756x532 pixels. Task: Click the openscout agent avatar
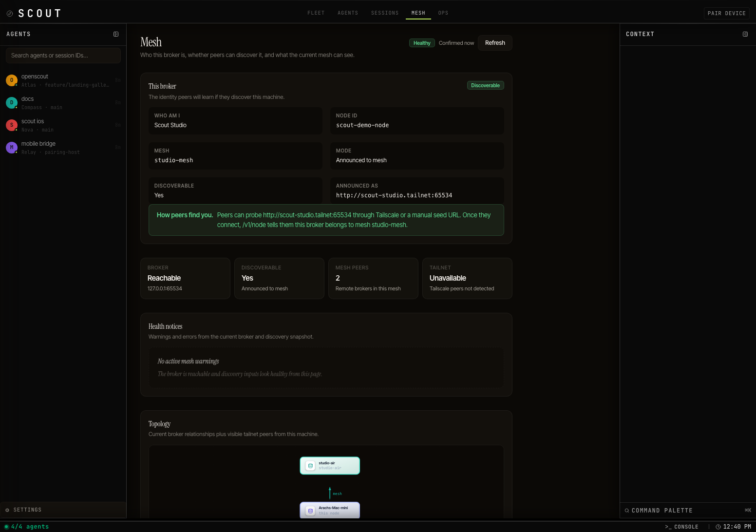pos(12,80)
